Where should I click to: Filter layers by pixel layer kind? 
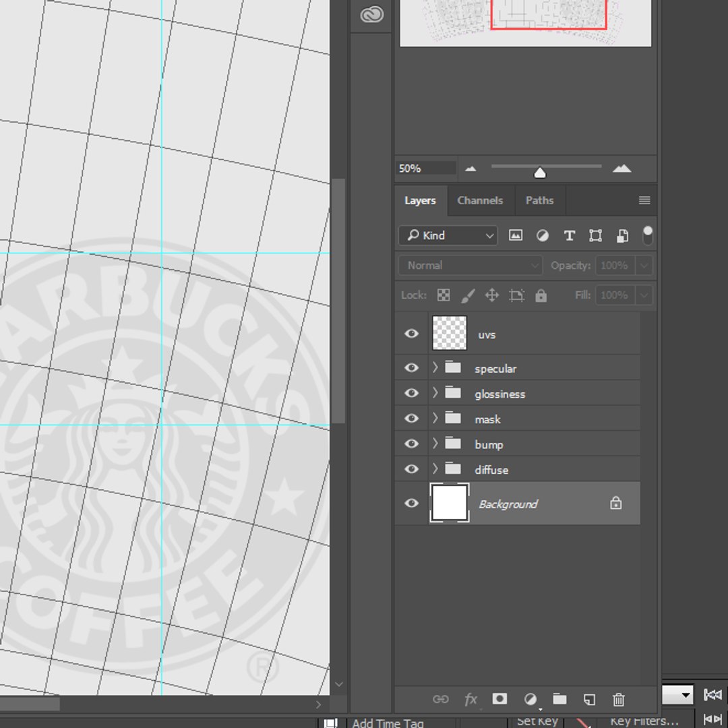coord(516,235)
